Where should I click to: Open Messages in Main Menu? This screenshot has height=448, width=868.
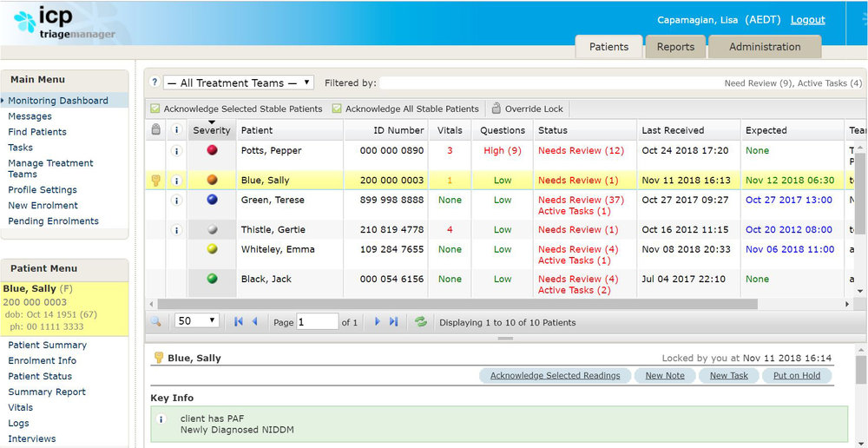[30, 116]
